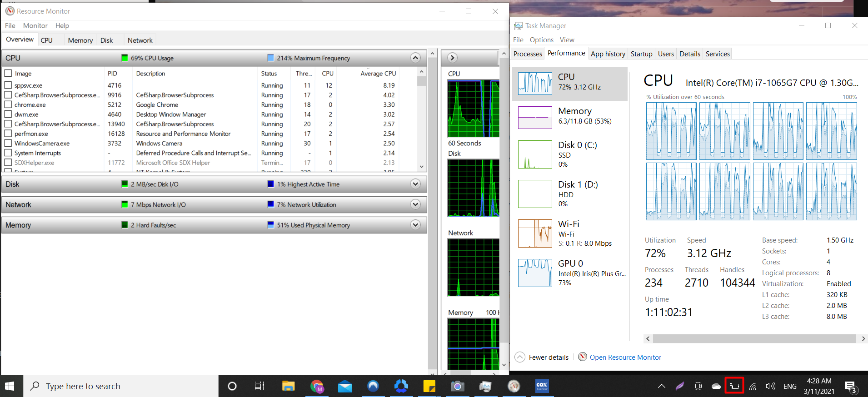The image size is (868, 397).
Task: Click Fewer details chevron icon
Action: [520, 357]
